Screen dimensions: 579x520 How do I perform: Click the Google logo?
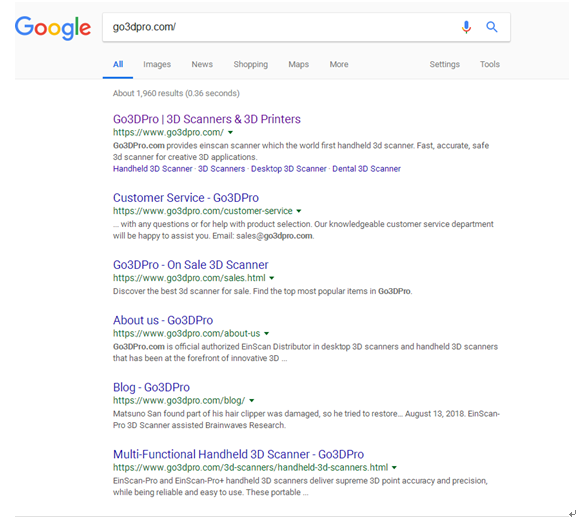pyautogui.click(x=53, y=28)
